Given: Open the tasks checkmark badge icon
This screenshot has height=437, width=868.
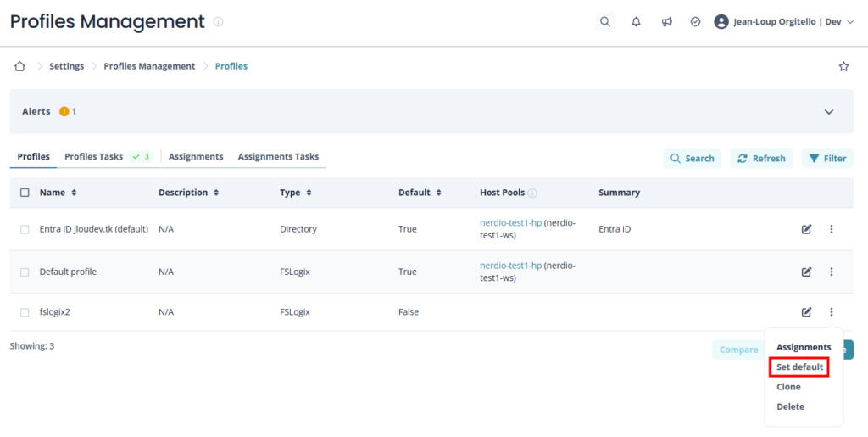Looking at the screenshot, I should [x=696, y=21].
